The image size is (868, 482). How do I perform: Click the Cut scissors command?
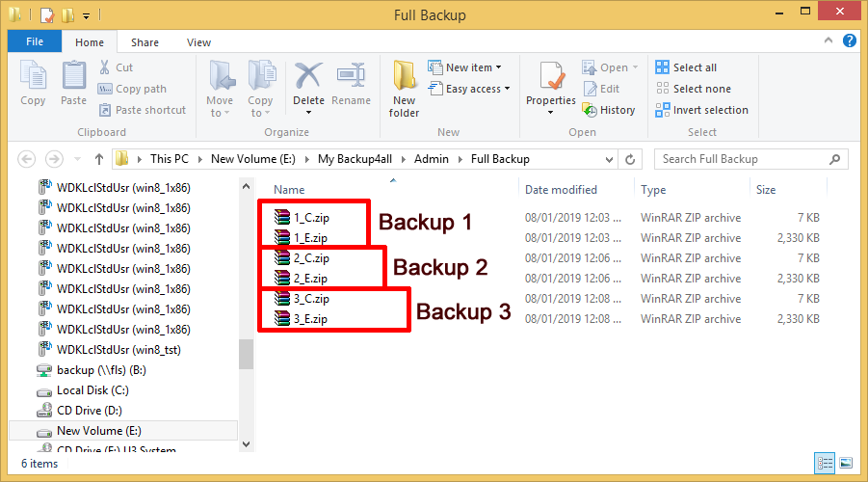[117, 67]
